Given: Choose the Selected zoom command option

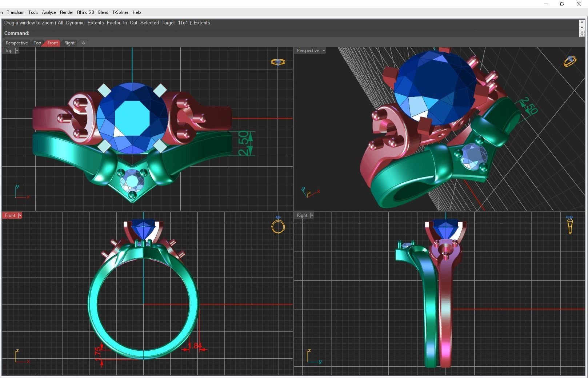Looking at the screenshot, I should pos(149,23).
